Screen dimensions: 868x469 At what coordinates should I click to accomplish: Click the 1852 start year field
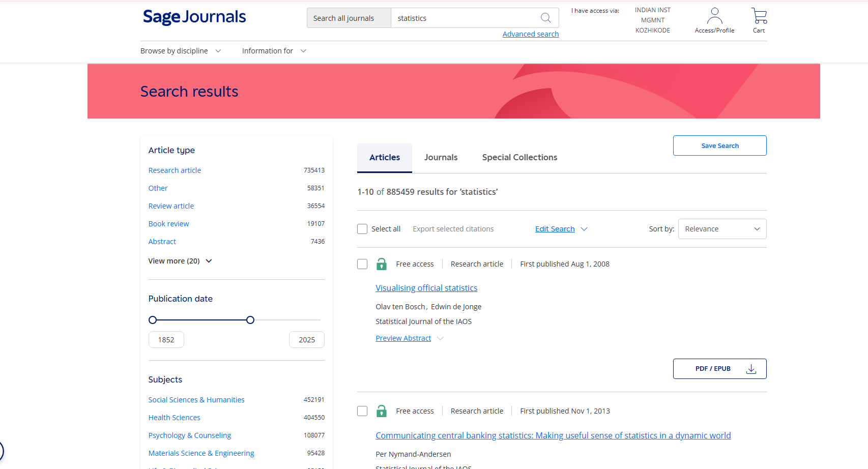166,340
